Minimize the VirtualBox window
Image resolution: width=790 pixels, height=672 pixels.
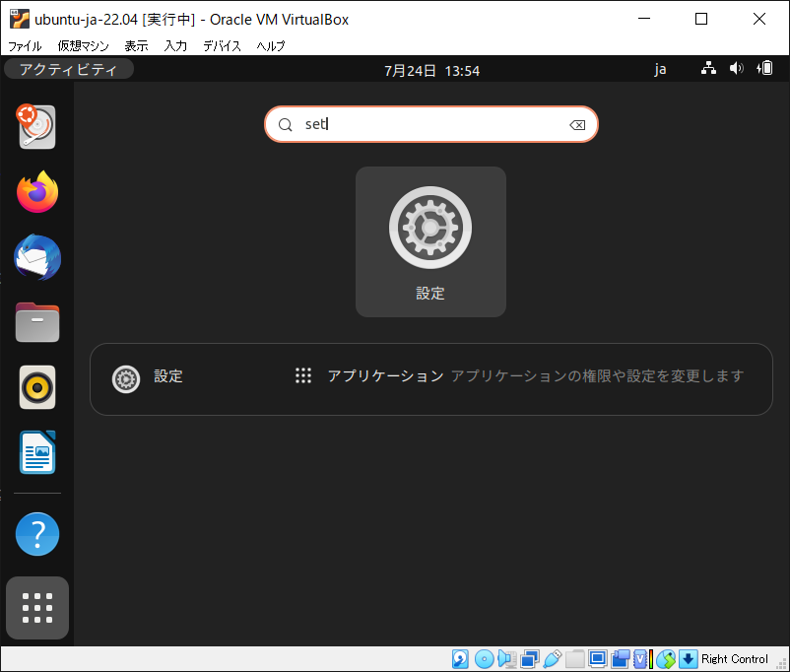[644, 19]
